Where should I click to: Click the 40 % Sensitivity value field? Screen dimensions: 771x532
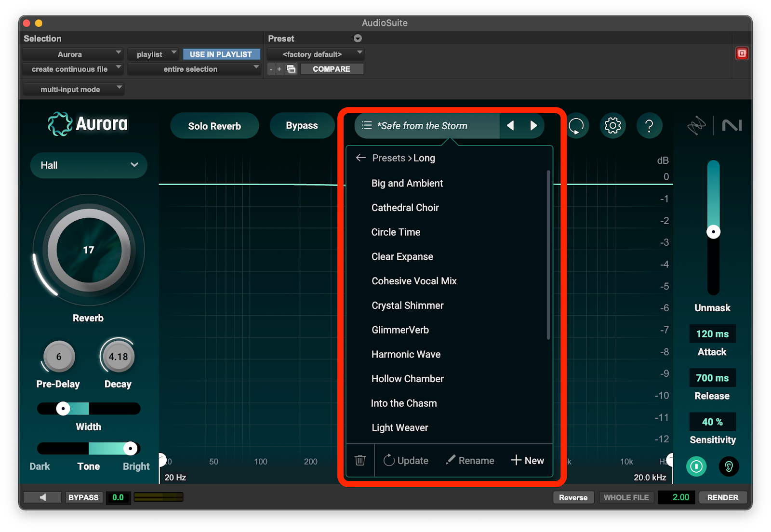[712, 422]
